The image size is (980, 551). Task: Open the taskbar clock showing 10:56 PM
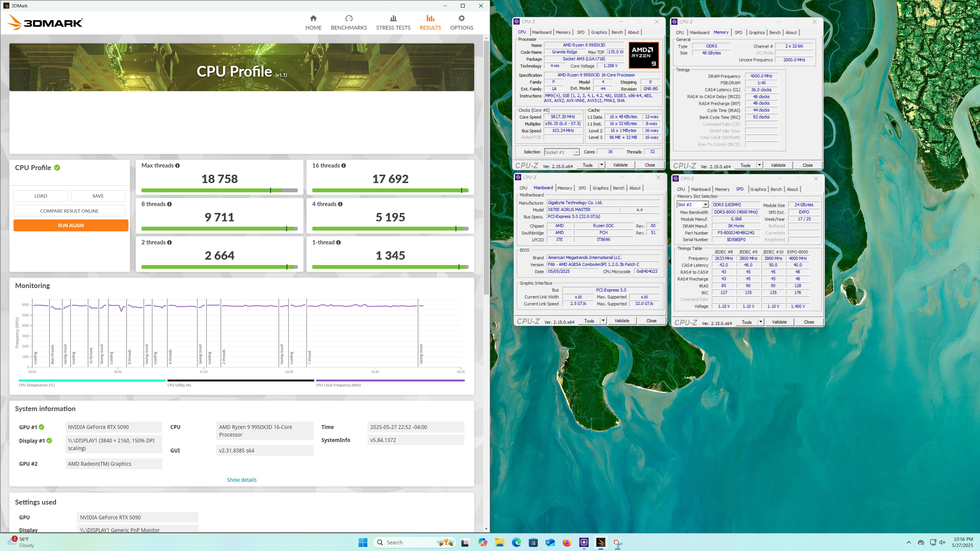962,542
